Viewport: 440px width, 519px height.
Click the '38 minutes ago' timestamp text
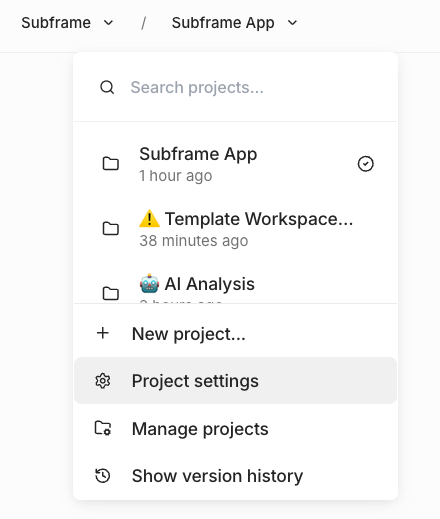click(194, 241)
